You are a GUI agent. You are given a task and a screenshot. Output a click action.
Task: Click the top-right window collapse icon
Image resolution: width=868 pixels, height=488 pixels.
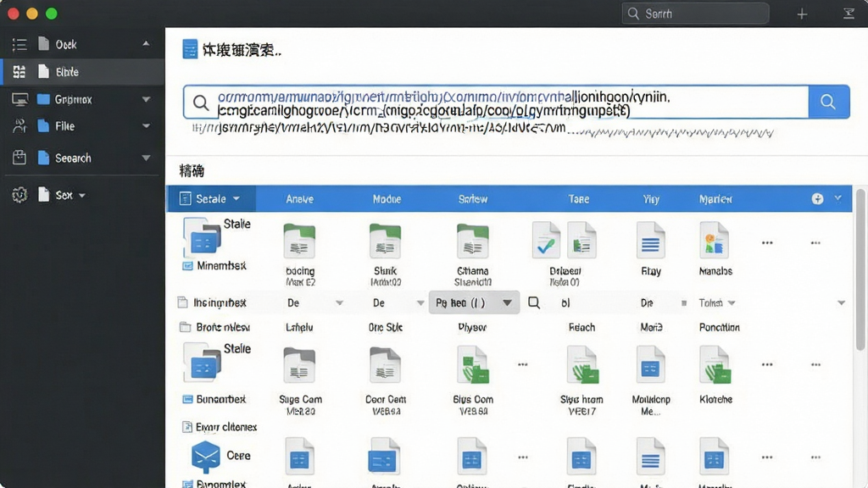click(849, 14)
